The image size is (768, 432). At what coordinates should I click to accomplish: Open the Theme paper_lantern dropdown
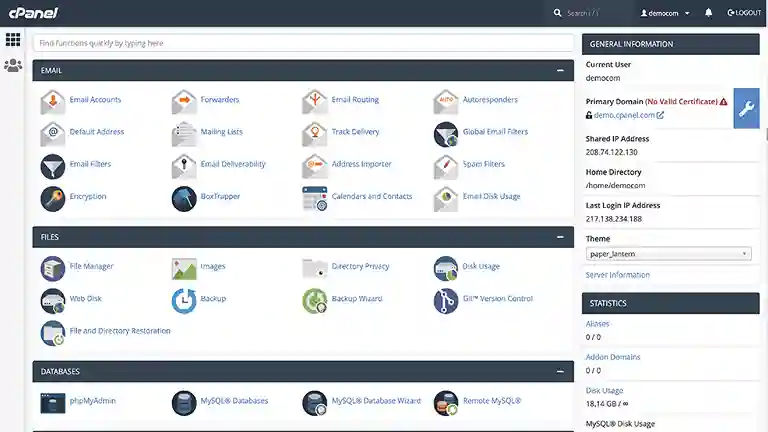(x=669, y=254)
